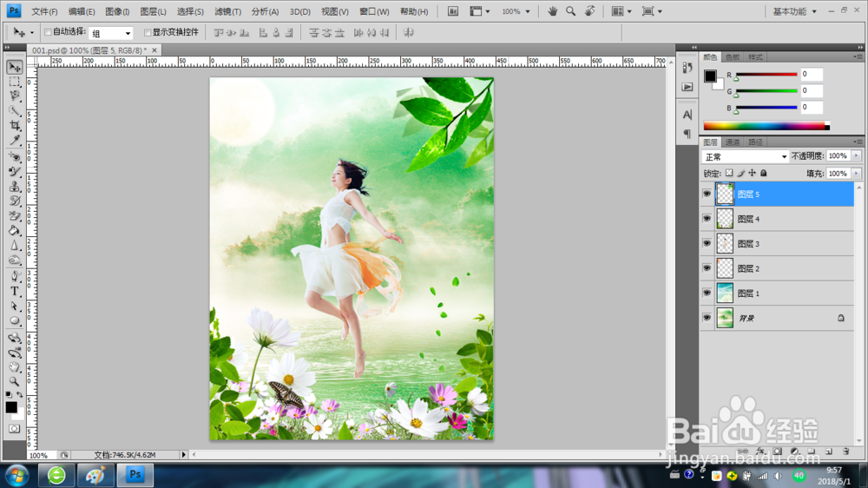Hide 图层 3 with its eye icon
Screen dimensions: 868x488
click(x=707, y=244)
